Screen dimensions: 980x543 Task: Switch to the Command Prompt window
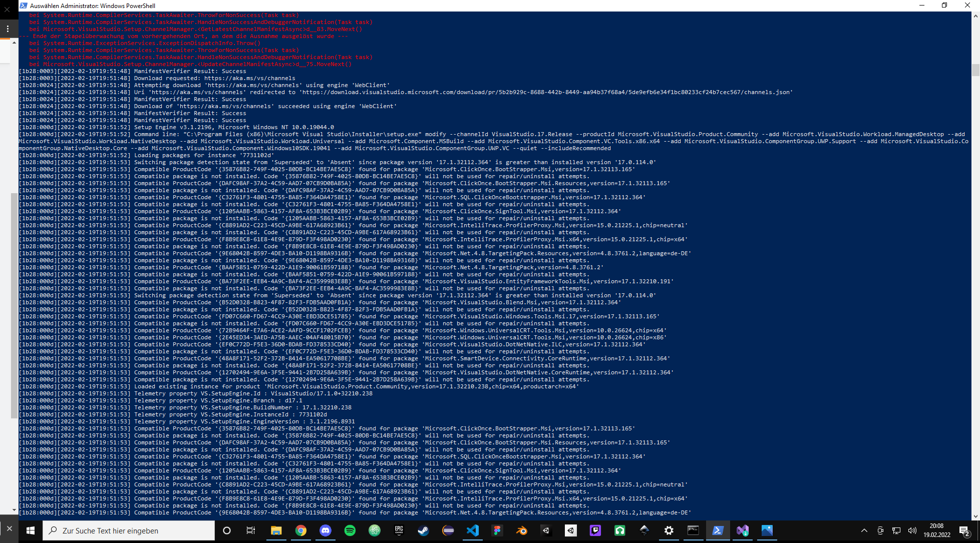(x=693, y=530)
